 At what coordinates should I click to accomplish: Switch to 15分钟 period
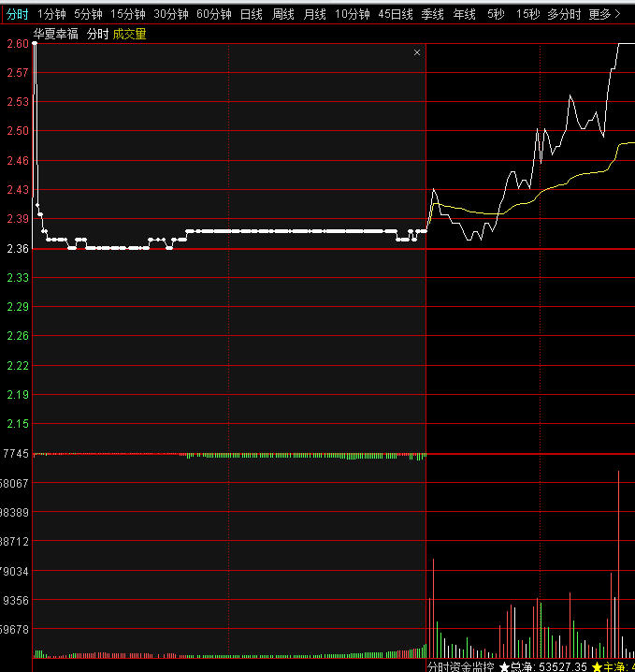click(127, 14)
